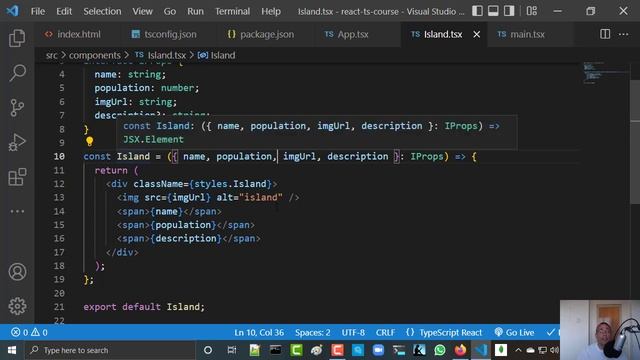
Task: Show additional views ellipsis in activity bar
Action: click(x=17, y=211)
